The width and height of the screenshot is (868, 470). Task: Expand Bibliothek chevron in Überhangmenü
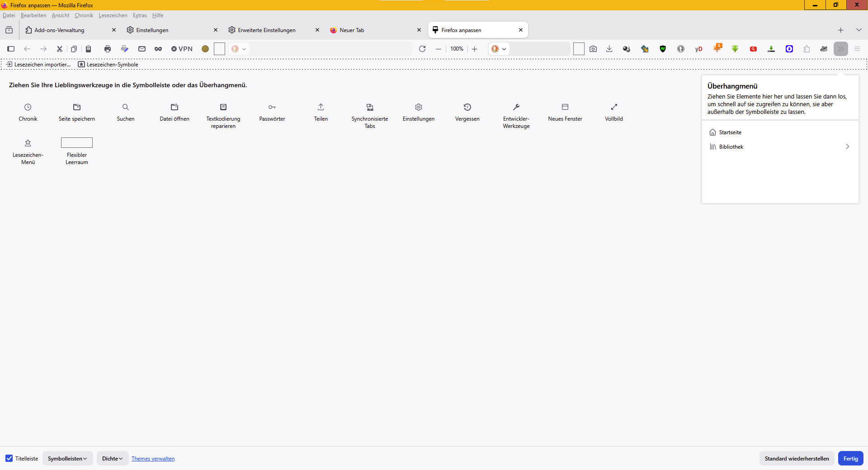point(847,147)
